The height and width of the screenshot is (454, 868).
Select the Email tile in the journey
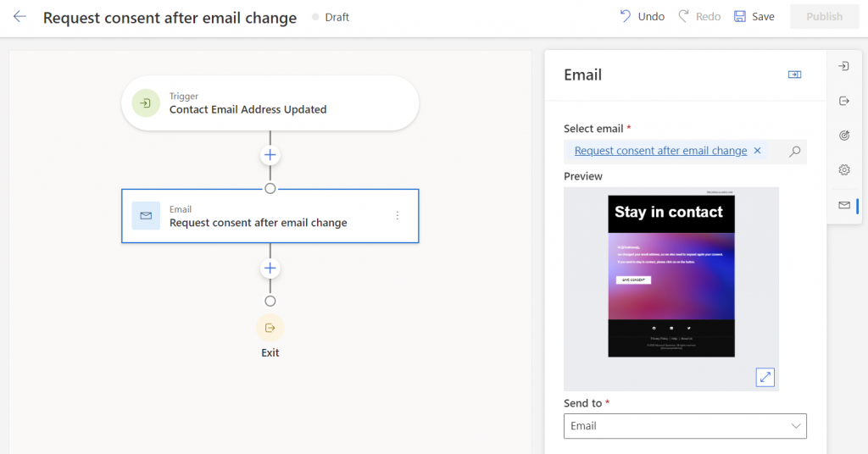coord(270,216)
